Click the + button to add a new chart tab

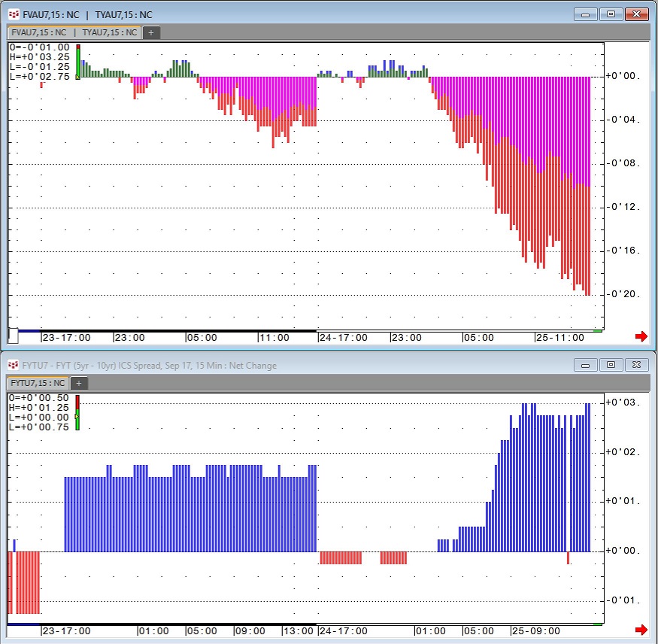[150, 32]
